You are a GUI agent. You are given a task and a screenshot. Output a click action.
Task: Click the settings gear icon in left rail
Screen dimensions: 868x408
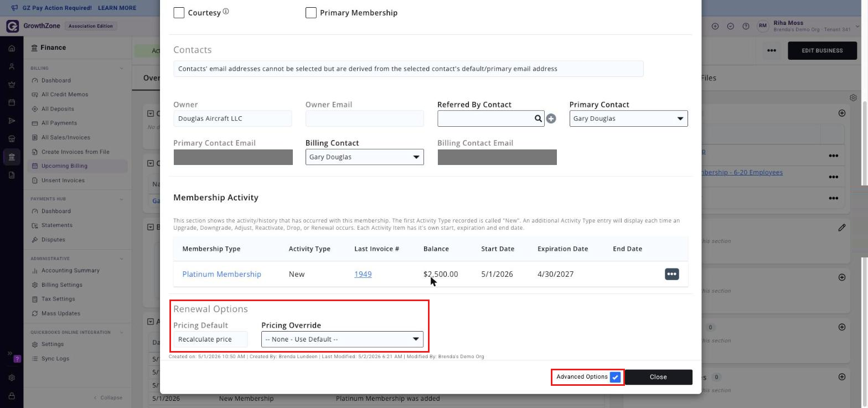click(x=12, y=378)
